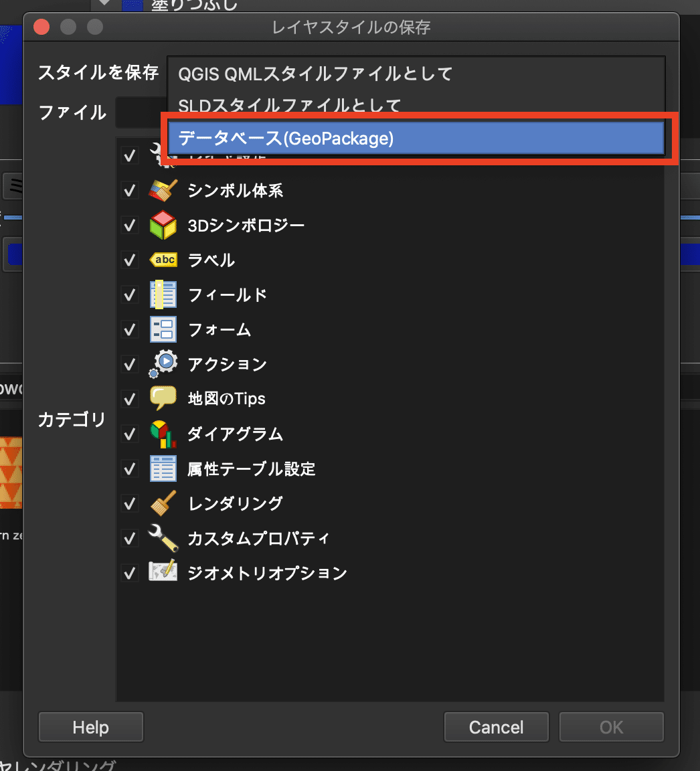The width and height of the screenshot is (700, 771).
Task: Click the ファイル input field
Action: (144, 112)
